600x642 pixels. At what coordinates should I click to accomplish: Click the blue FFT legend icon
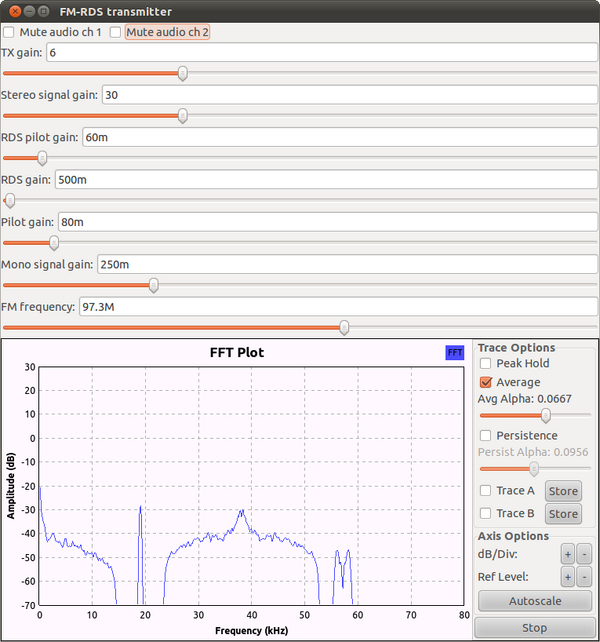tap(455, 353)
